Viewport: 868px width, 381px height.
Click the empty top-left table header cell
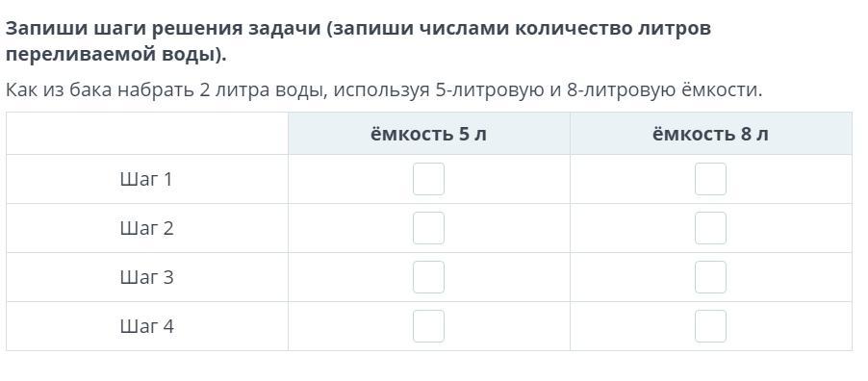click(147, 134)
